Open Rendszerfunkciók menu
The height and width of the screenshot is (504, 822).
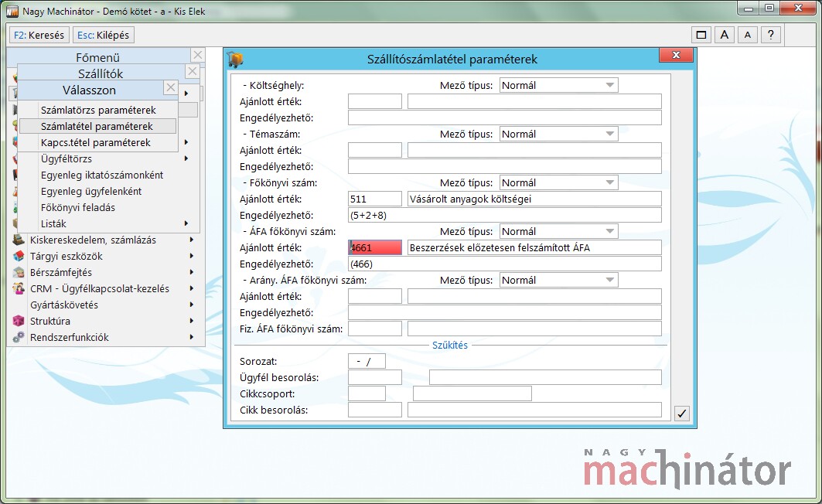click(x=105, y=337)
